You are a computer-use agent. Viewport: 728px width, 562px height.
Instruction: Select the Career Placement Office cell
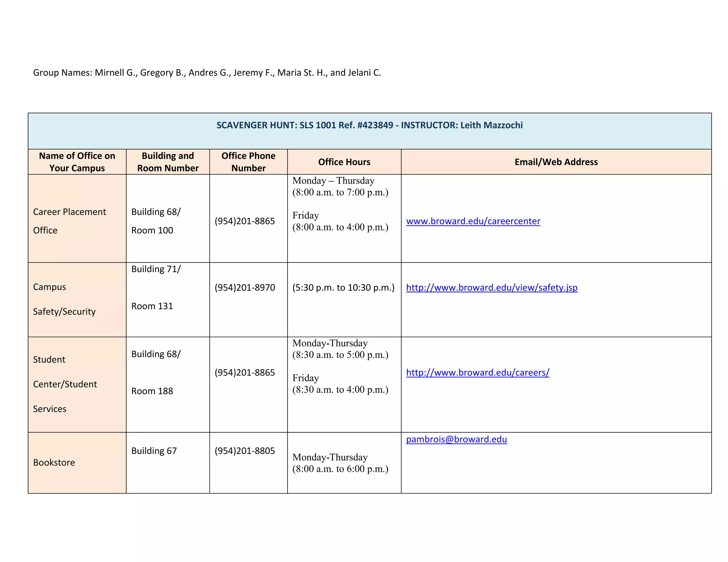[x=69, y=221]
